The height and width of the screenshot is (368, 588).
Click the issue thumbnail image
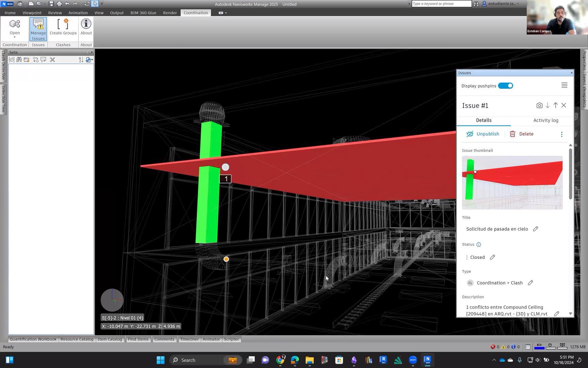pos(512,183)
